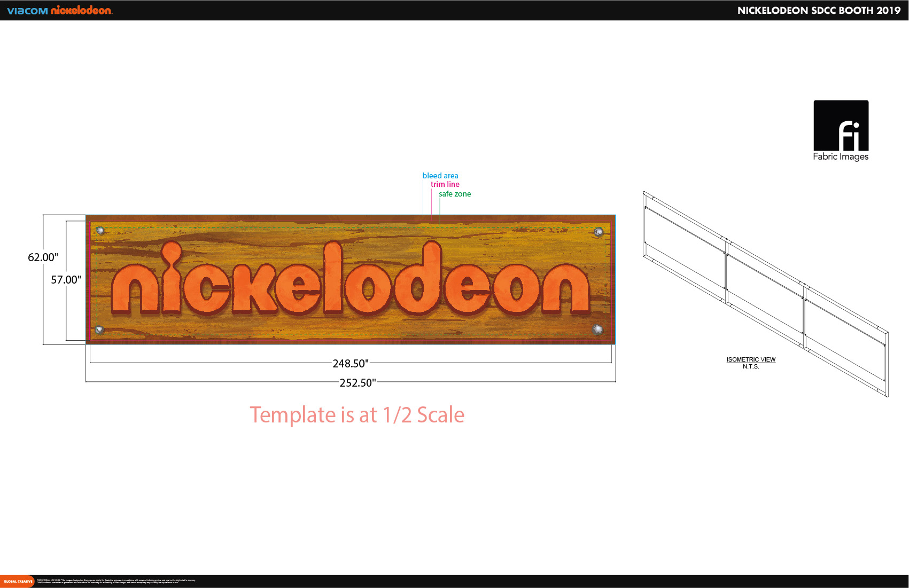Click the 252.50" width dimension
This screenshot has height=588, width=909.
pos(358,383)
